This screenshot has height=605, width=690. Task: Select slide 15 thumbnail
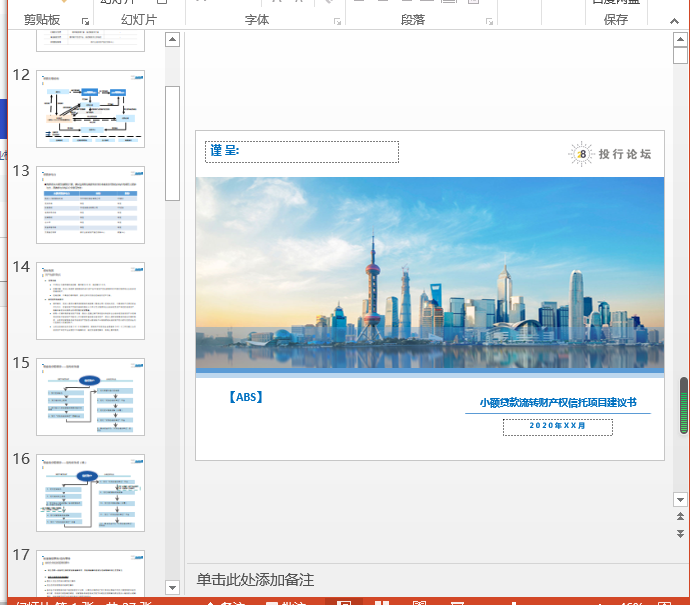90,397
